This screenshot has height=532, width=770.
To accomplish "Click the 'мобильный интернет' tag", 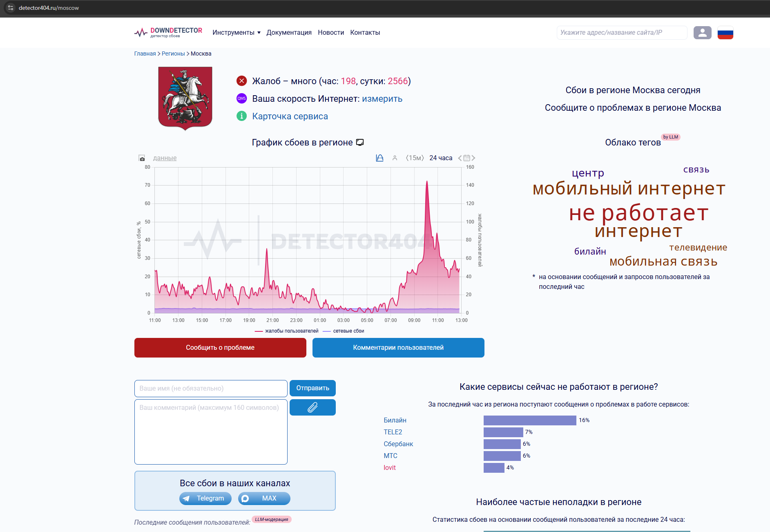I will [x=629, y=188].
